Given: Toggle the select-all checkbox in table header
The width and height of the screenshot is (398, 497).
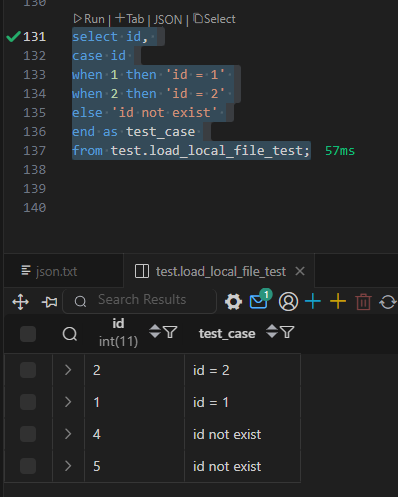Looking at the screenshot, I should pos(28,334).
